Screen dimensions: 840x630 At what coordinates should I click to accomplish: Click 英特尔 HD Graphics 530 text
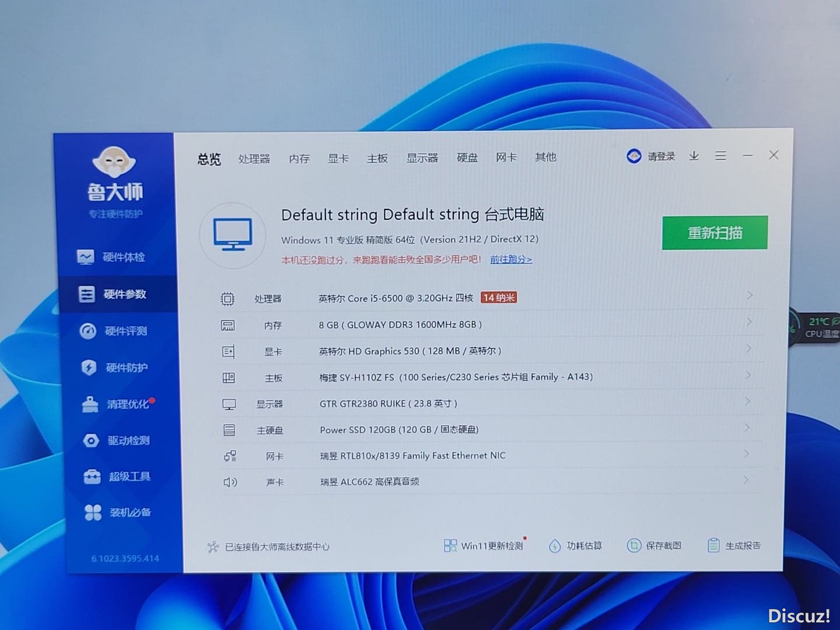pyautogui.click(x=410, y=351)
